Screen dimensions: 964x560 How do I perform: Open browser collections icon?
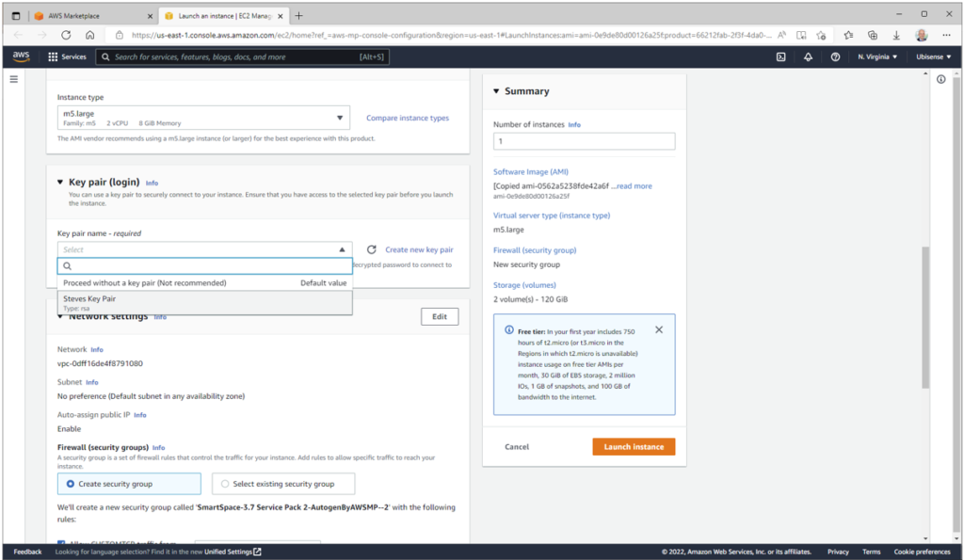point(873,35)
